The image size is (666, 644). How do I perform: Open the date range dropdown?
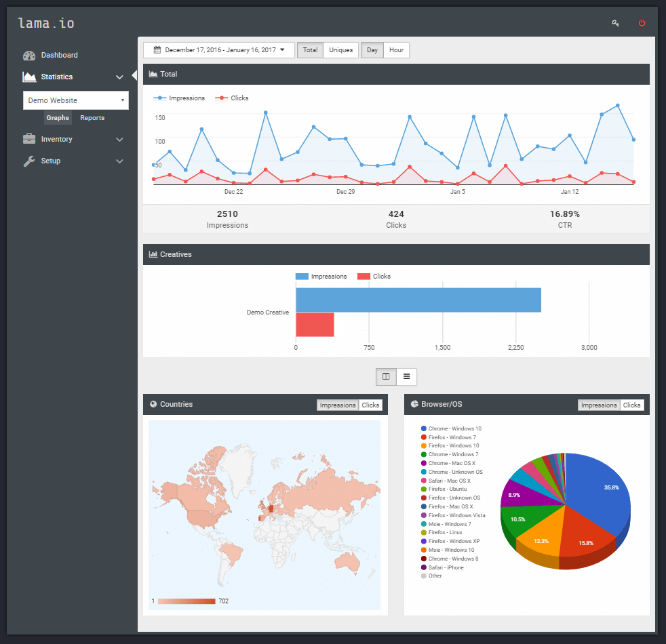(x=219, y=50)
